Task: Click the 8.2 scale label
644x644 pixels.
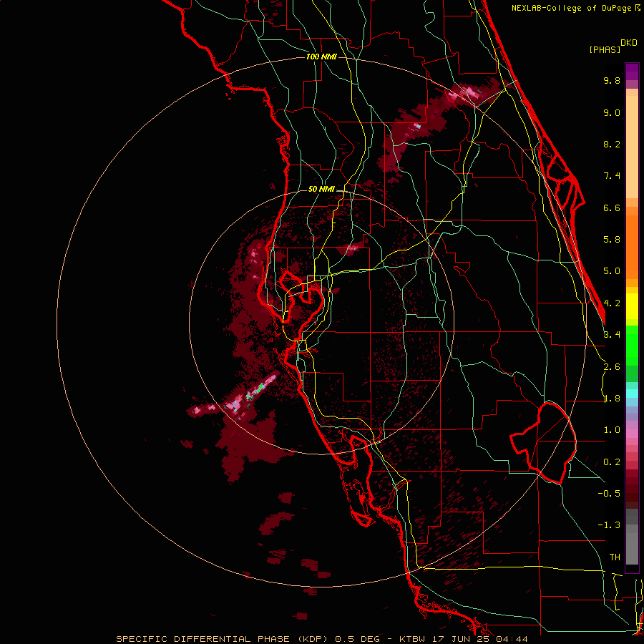Action: coord(612,144)
